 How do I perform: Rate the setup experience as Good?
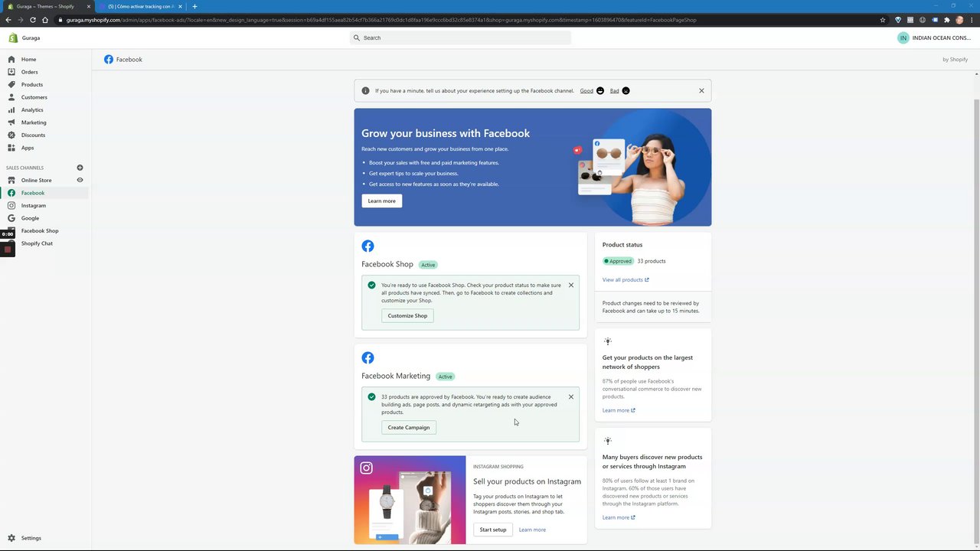[x=586, y=90]
